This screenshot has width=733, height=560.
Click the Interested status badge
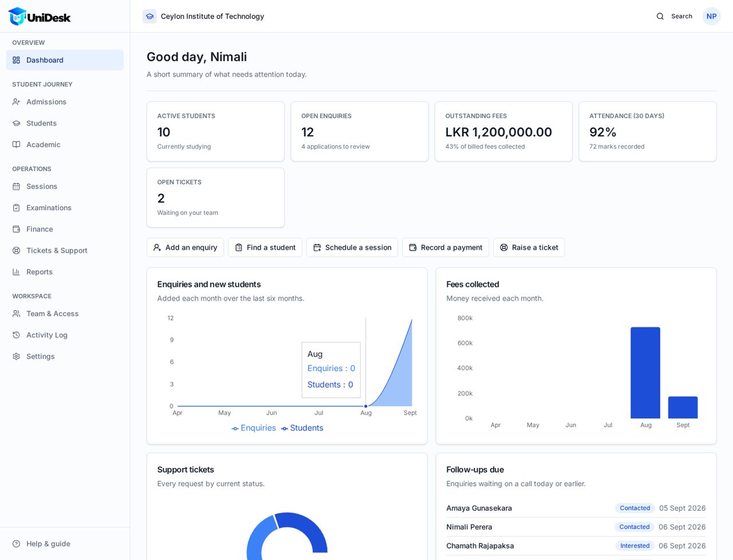tap(635, 546)
